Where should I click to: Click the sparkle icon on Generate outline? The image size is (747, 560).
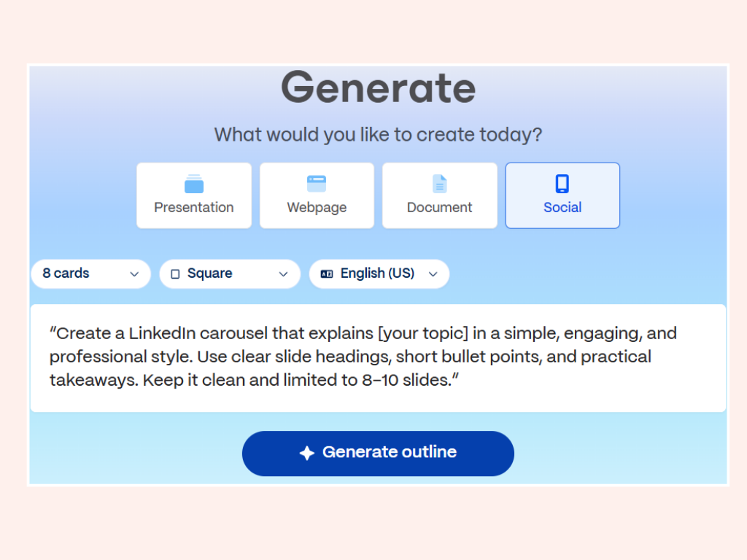pos(307,453)
